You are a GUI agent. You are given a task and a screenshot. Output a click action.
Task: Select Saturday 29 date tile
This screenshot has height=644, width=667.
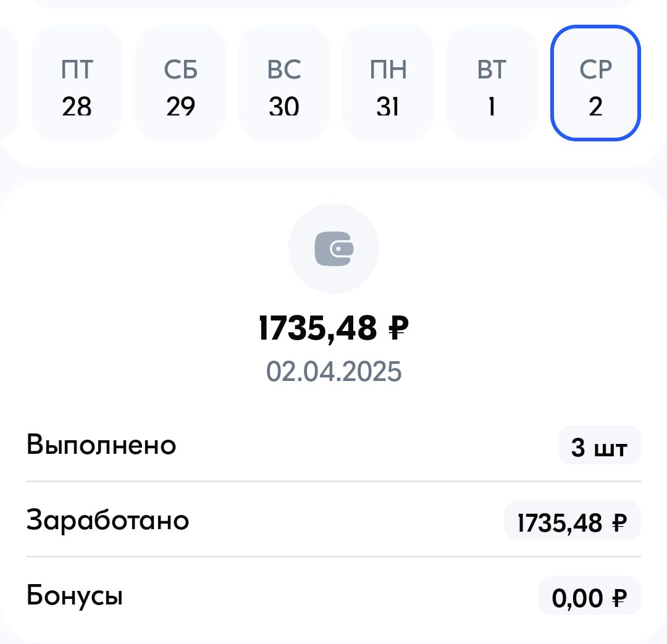click(180, 83)
